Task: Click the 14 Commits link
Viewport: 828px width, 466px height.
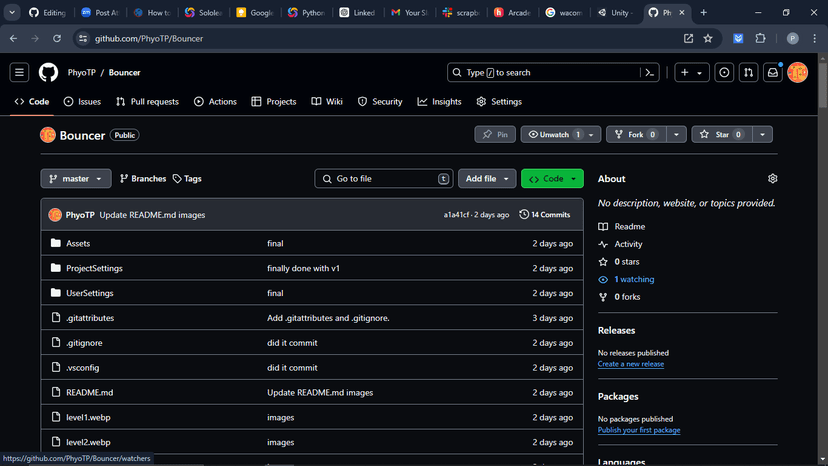Action: 545,215
